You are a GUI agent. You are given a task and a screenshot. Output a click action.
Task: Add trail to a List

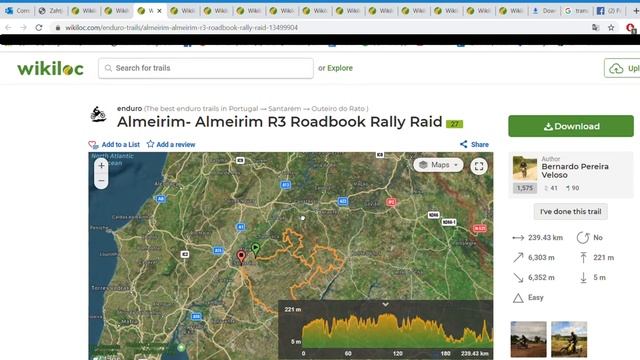[x=114, y=144]
